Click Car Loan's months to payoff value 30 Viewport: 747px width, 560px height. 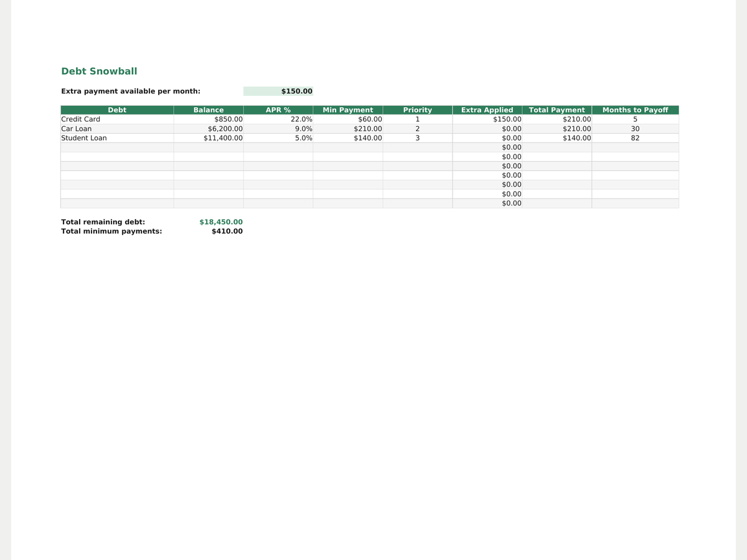(x=636, y=129)
